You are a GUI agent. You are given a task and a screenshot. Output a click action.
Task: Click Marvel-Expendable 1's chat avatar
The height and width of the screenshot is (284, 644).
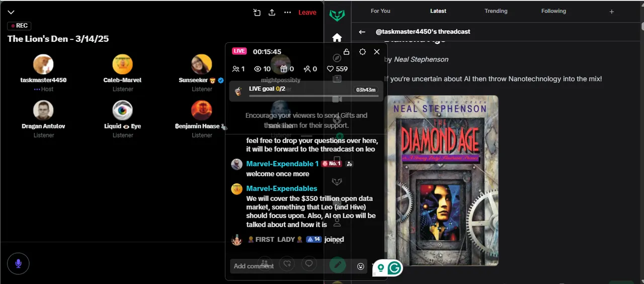[236, 164]
